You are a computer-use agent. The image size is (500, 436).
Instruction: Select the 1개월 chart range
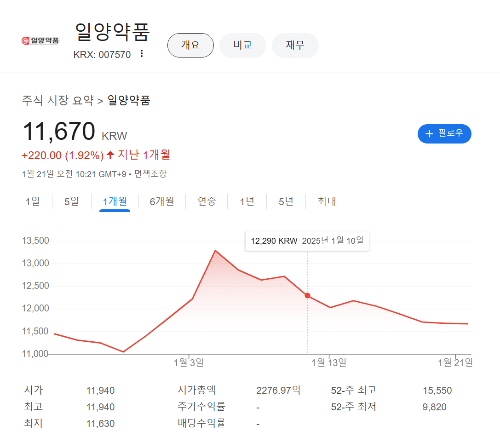point(115,201)
